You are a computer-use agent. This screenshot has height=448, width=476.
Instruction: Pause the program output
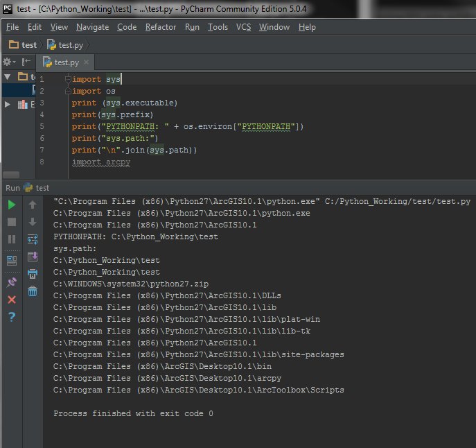12,239
